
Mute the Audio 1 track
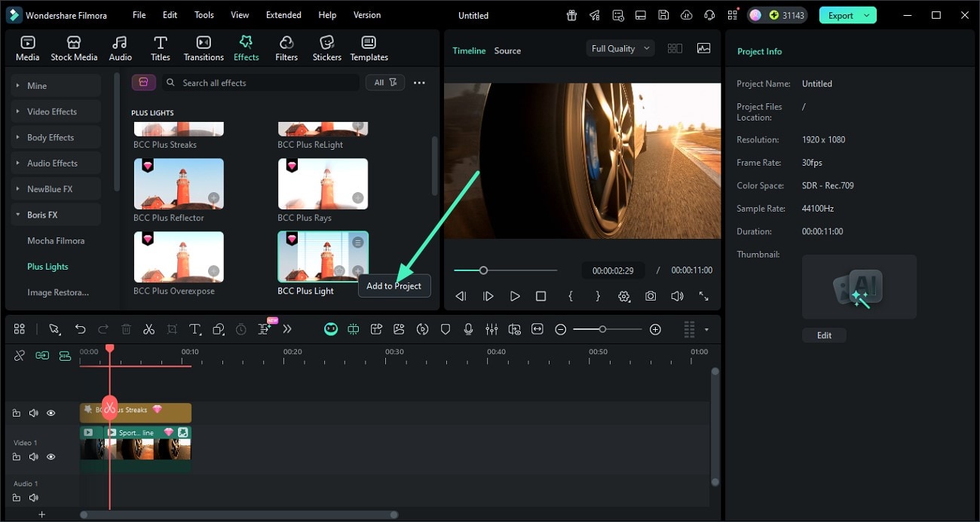34,498
